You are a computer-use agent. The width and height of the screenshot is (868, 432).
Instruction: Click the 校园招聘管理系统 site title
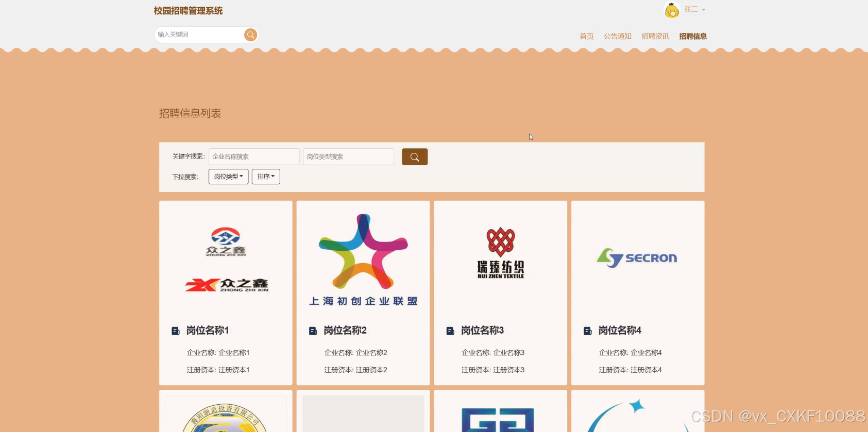tap(188, 11)
